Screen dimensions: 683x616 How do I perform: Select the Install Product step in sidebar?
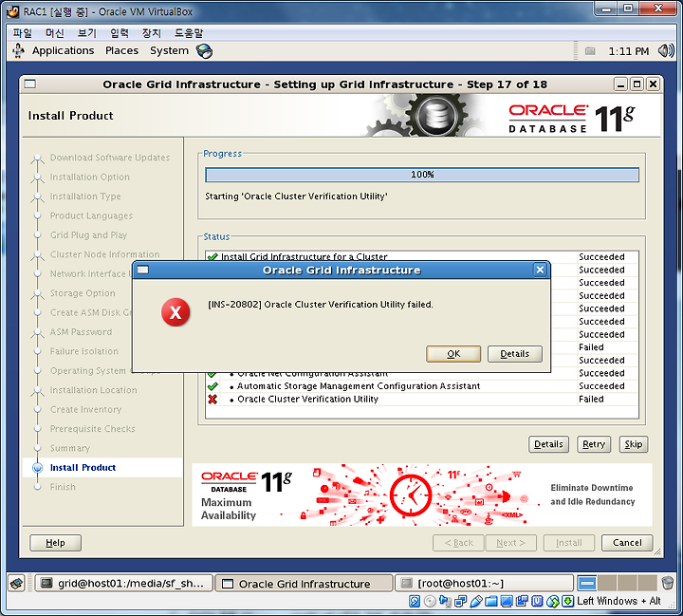point(83,467)
